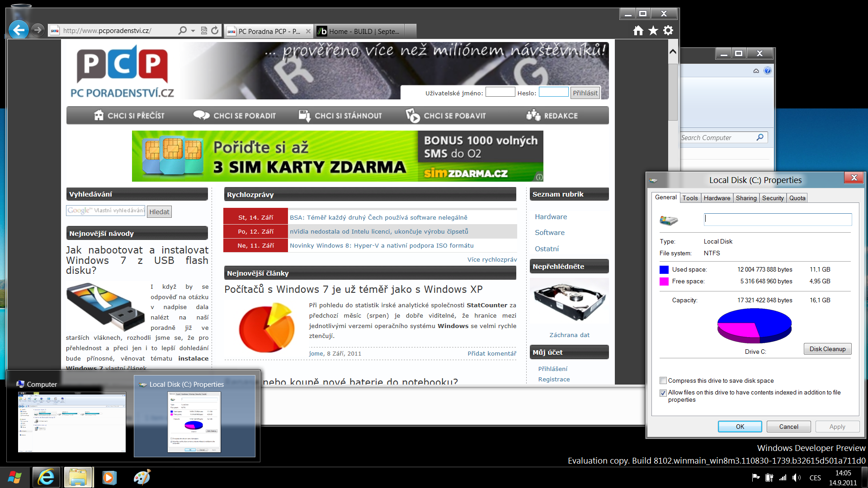Click the search magnifier in address bar
The image size is (868, 488).
tap(182, 30)
